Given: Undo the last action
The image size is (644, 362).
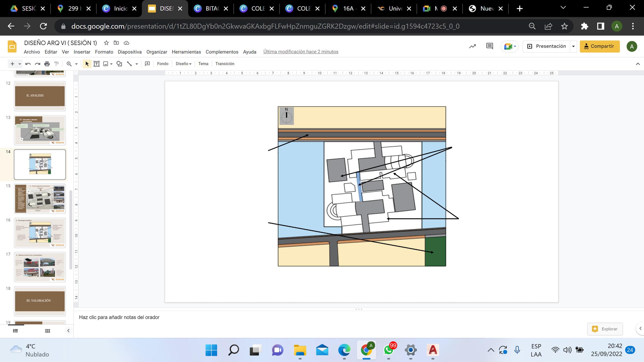Looking at the screenshot, I should point(28,64).
